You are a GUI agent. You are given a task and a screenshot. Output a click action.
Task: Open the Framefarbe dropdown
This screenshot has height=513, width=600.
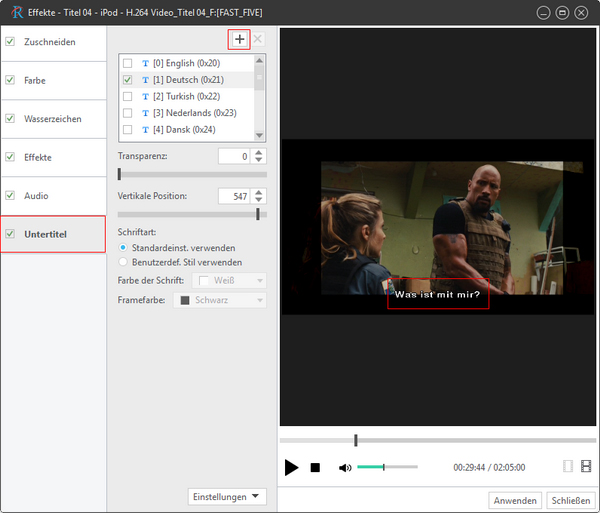coord(220,300)
